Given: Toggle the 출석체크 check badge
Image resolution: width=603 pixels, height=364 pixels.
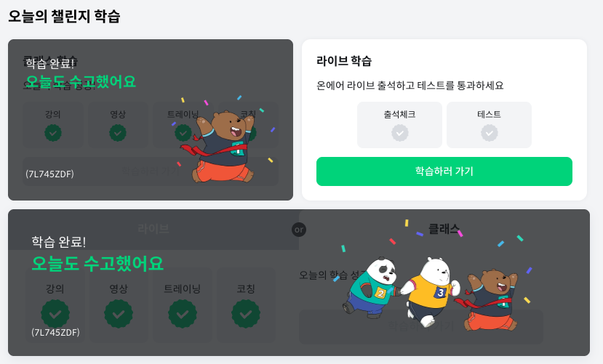Looking at the screenshot, I should (400, 133).
